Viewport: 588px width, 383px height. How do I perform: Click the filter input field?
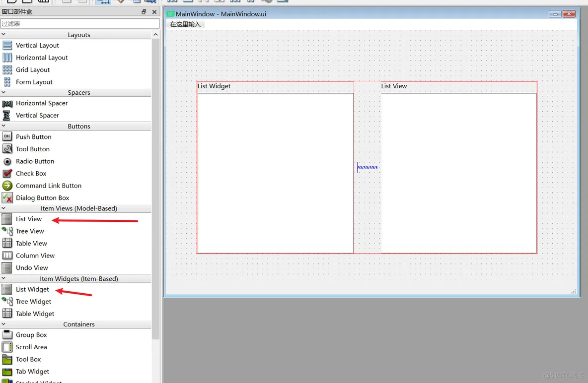(x=79, y=23)
